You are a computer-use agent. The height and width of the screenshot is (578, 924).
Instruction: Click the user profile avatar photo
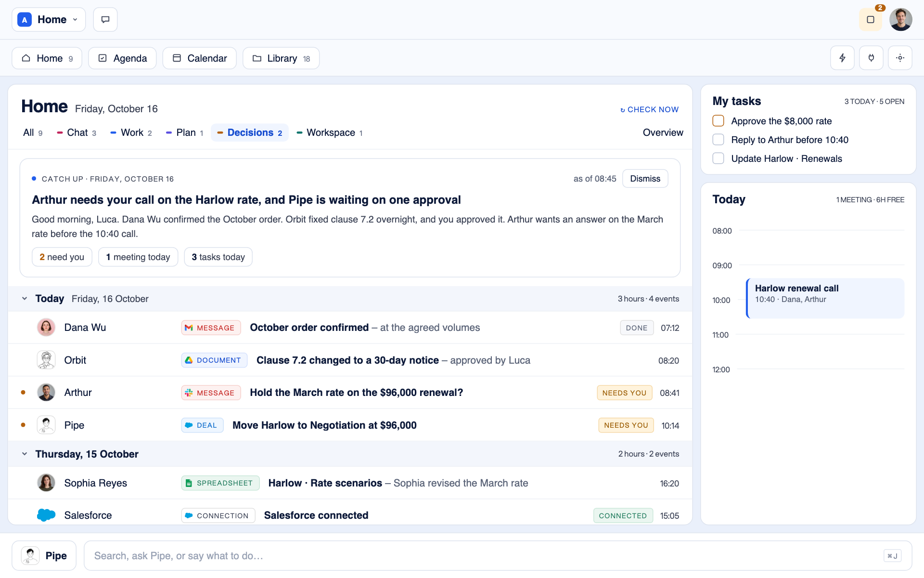[x=900, y=20]
